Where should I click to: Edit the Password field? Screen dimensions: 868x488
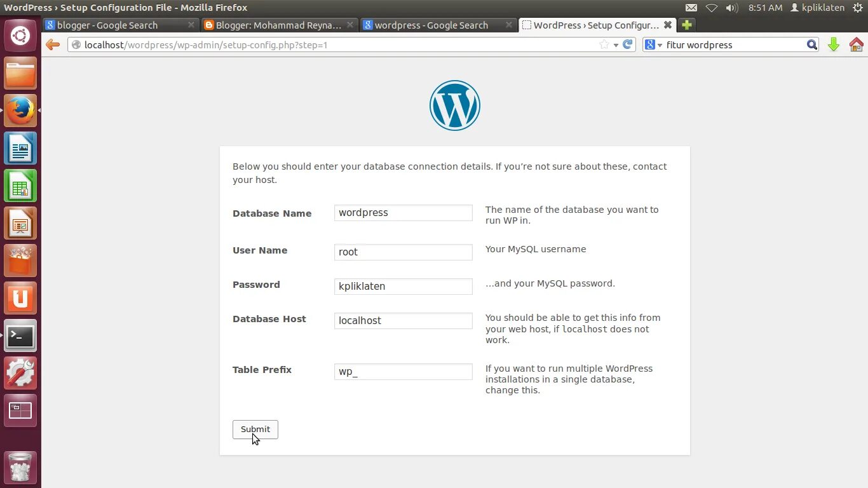coord(403,287)
